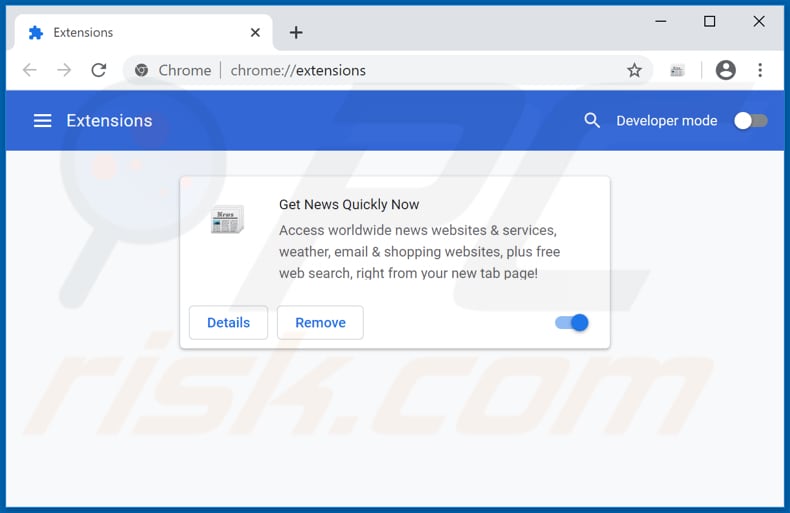
Task: Open the Extensions hamburger main menu
Action: coord(42,121)
